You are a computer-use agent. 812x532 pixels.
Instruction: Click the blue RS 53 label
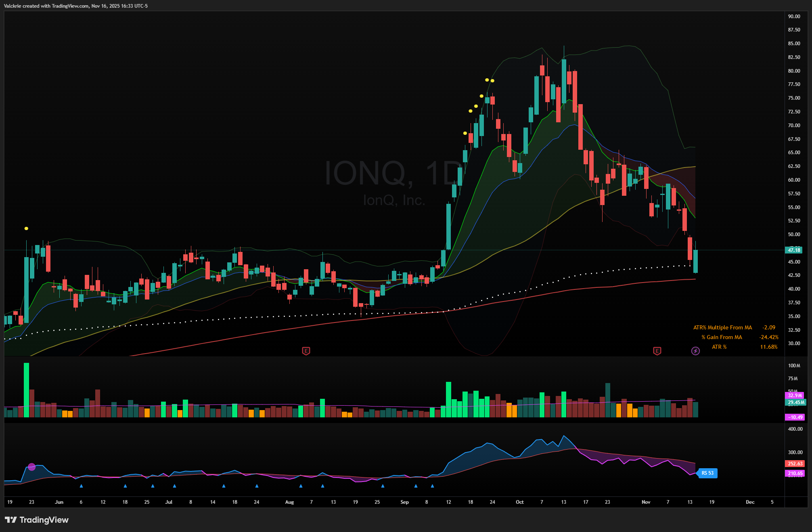(707, 473)
